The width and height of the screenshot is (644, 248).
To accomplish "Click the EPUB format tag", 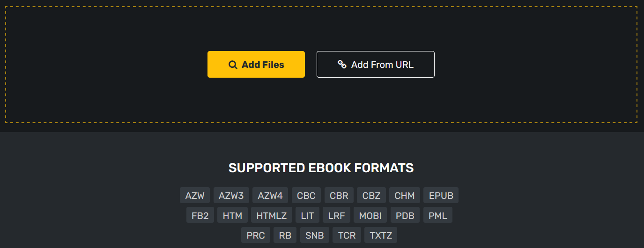I will pos(441,196).
